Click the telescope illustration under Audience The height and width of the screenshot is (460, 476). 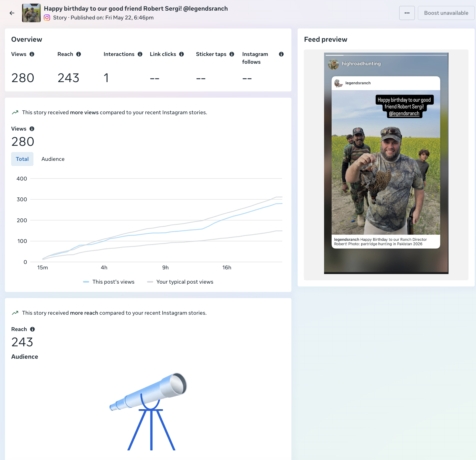coord(148,411)
